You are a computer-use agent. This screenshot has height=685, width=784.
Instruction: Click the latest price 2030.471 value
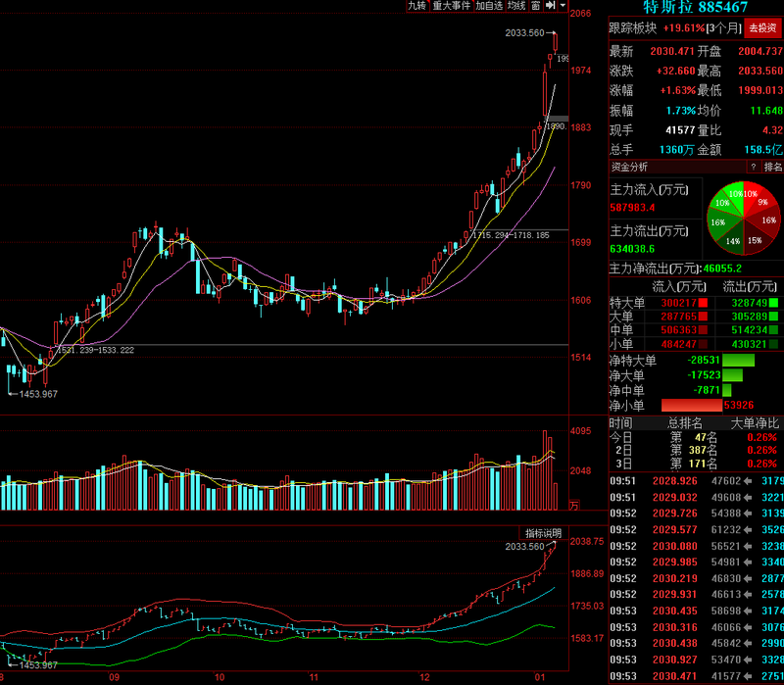(x=672, y=51)
